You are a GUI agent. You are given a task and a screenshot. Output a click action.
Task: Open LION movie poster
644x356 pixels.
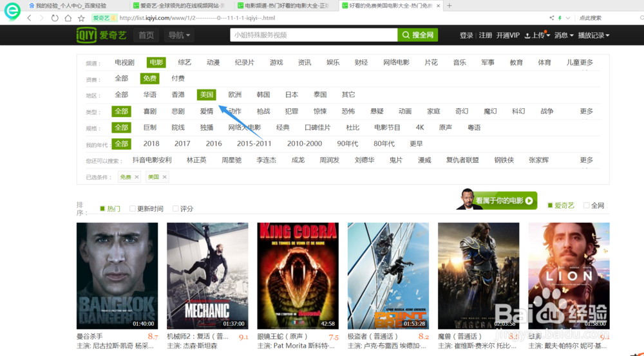(x=569, y=276)
